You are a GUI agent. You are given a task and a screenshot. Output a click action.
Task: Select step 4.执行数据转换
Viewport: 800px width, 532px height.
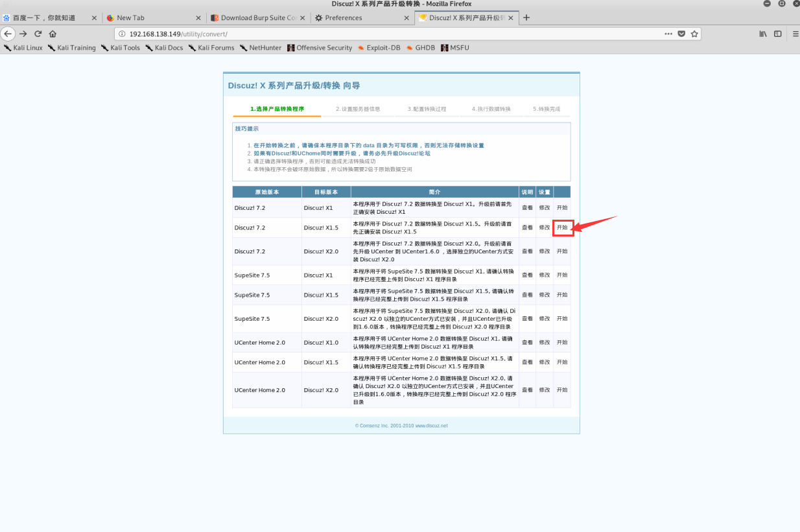(491, 109)
